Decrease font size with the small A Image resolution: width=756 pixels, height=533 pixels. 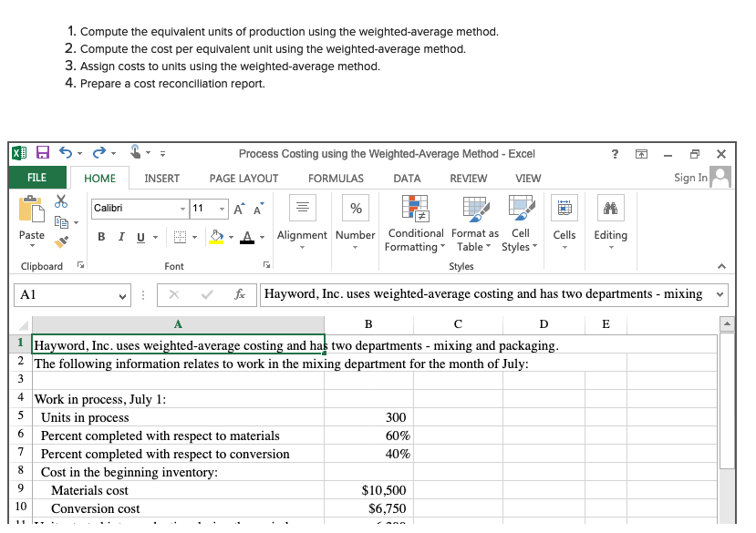point(258,210)
